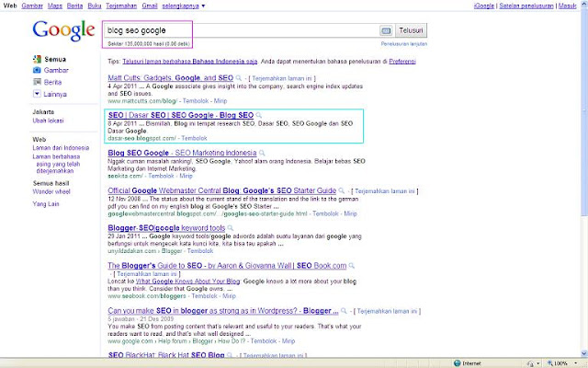The height and width of the screenshot is (368, 588).
Task: Click Internet zone globe icon in status bar
Action: pos(458,363)
